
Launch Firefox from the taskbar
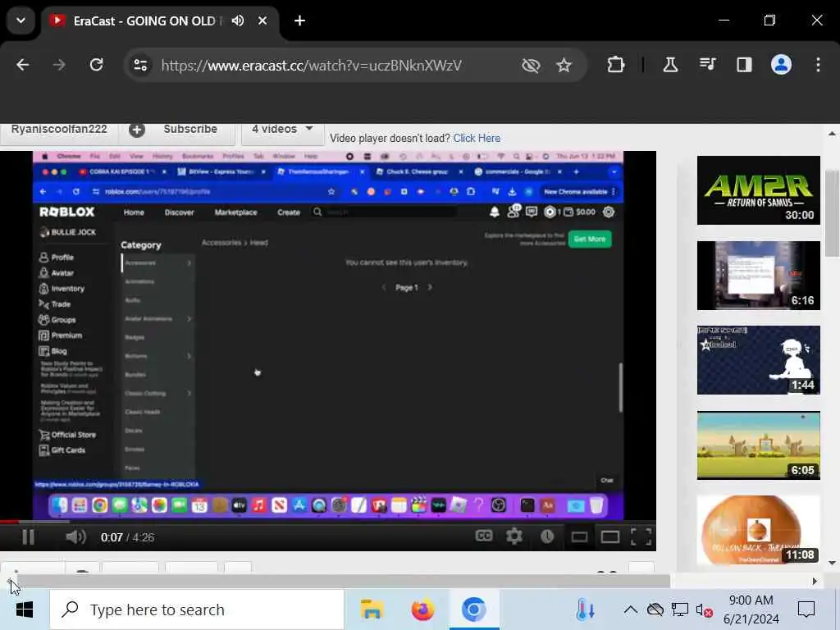(422, 609)
